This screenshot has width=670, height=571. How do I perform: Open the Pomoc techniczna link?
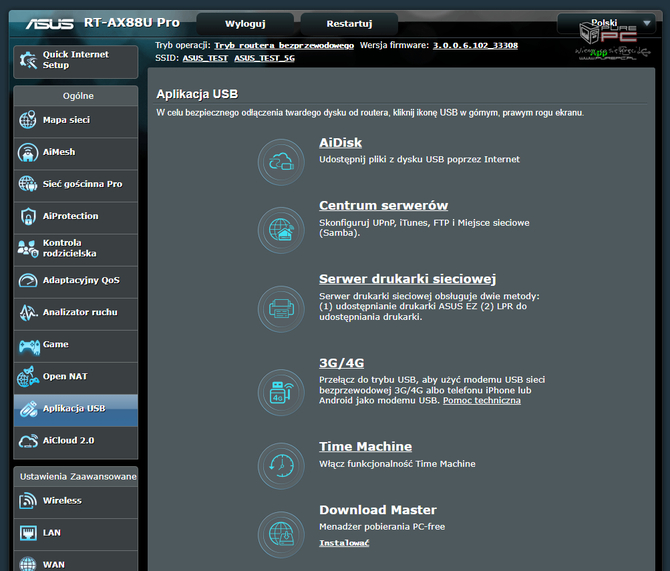[x=482, y=400]
